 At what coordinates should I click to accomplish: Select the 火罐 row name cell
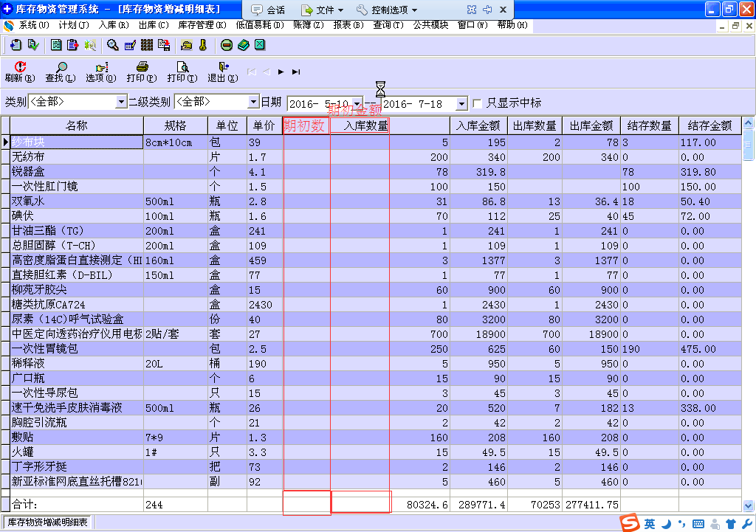[x=77, y=452]
